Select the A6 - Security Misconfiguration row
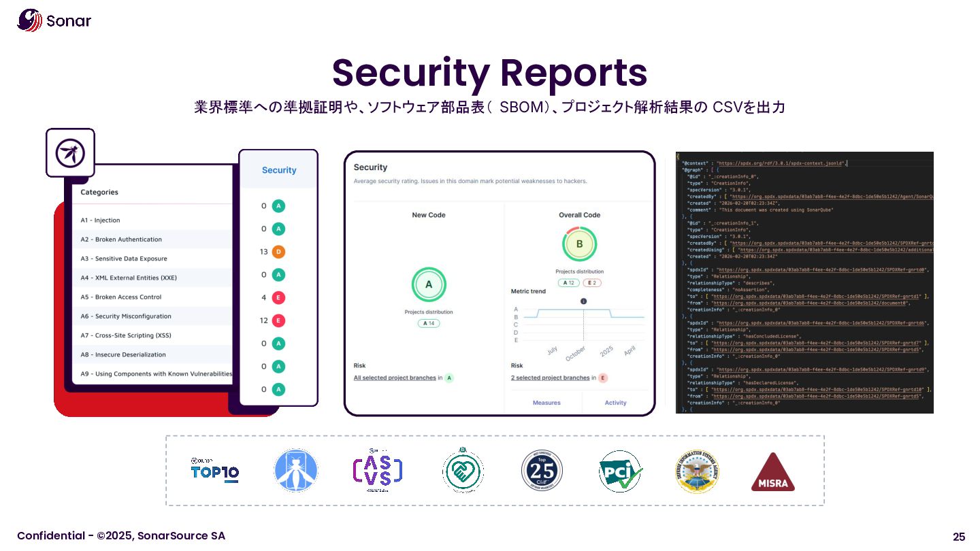The width and height of the screenshot is (980, 551). [152, 316]
